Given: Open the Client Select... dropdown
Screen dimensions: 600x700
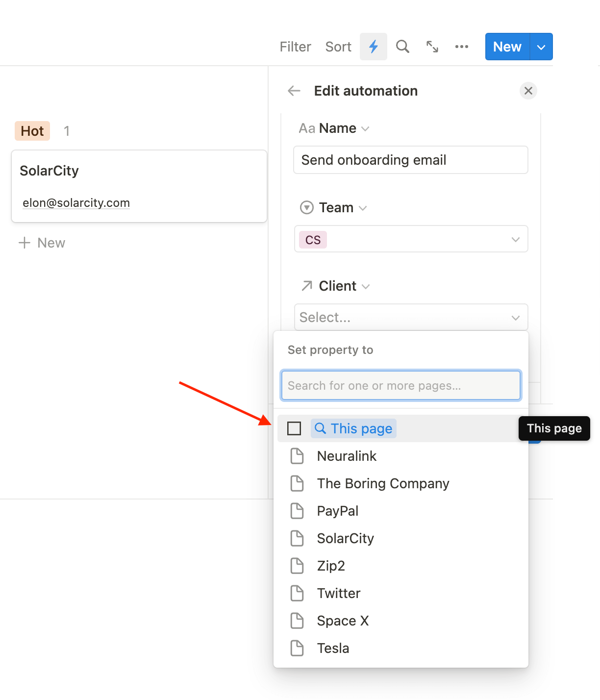Looking at the screenshot, I should coord(411,317).
